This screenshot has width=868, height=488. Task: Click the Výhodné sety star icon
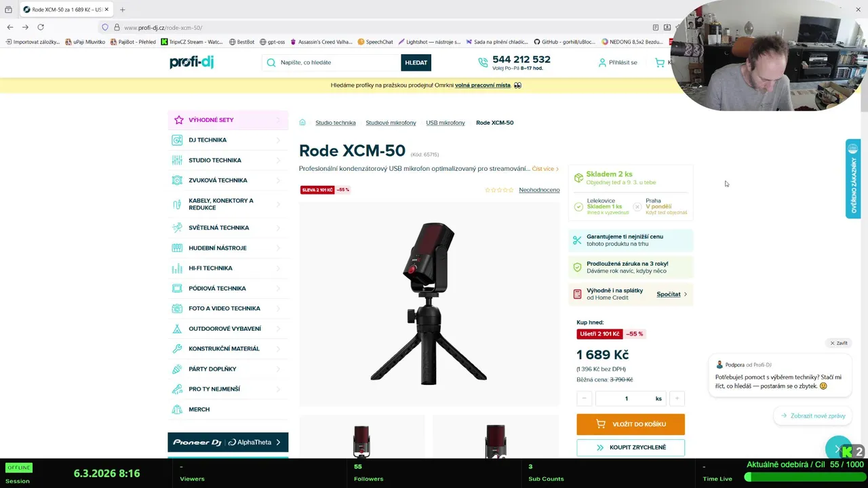click(x=178, y=120)
